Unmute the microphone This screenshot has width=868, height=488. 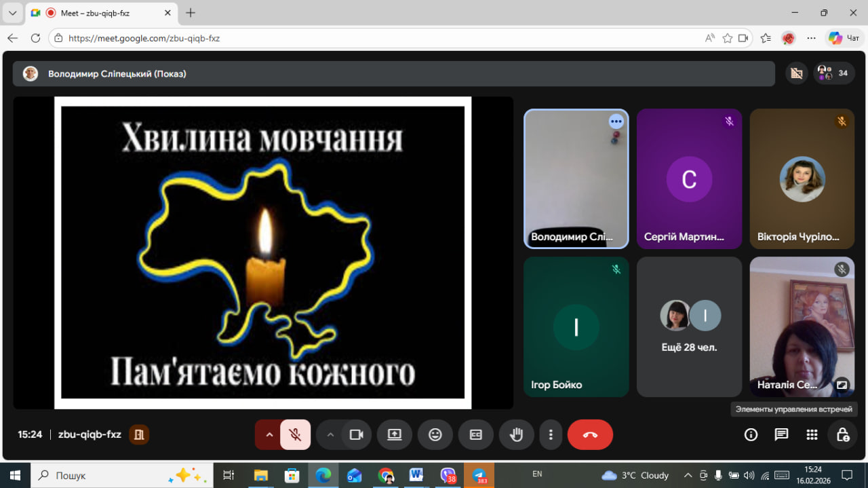click(x=295, y=435)
